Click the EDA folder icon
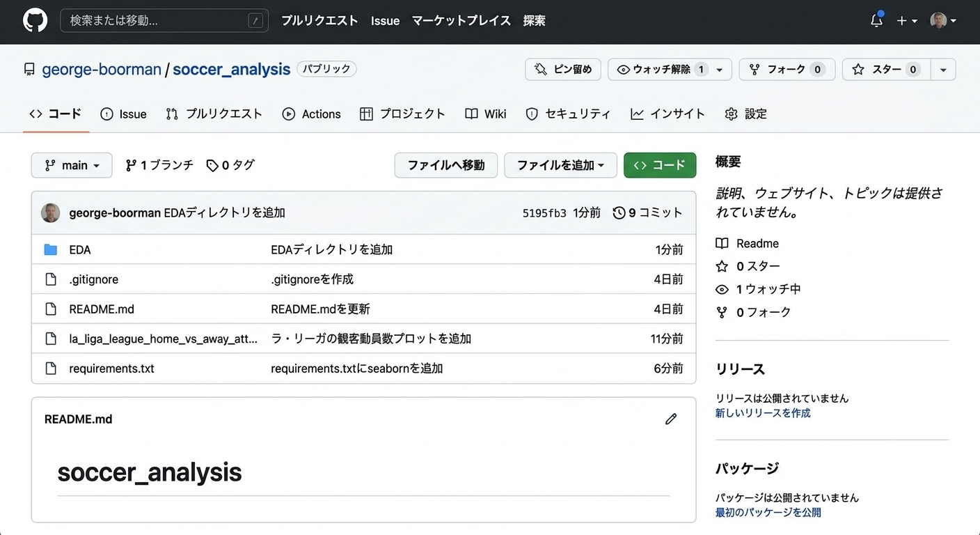980x535 pixels. (x=51, y=249)
